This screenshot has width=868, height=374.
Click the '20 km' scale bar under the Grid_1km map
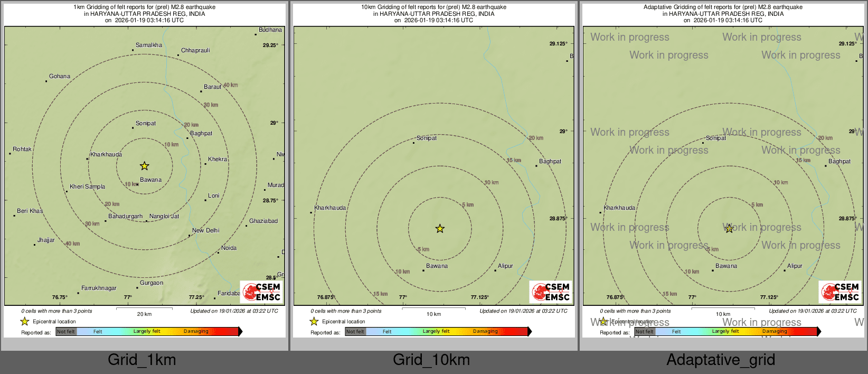pos(144,311)
